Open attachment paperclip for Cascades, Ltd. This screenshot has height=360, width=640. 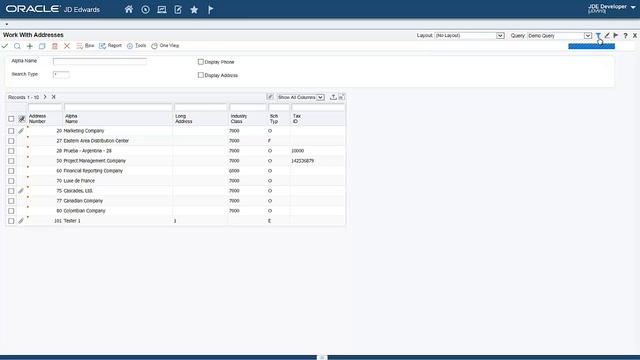click(21, 191)
